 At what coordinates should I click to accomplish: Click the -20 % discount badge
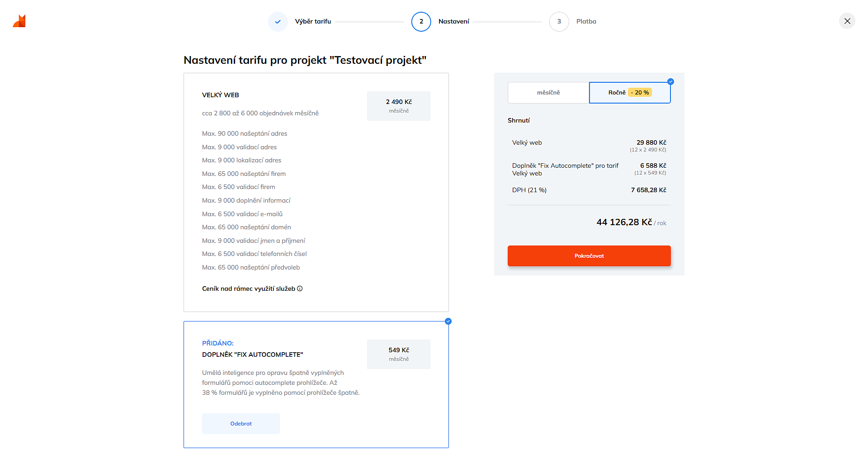coord(640,93)
